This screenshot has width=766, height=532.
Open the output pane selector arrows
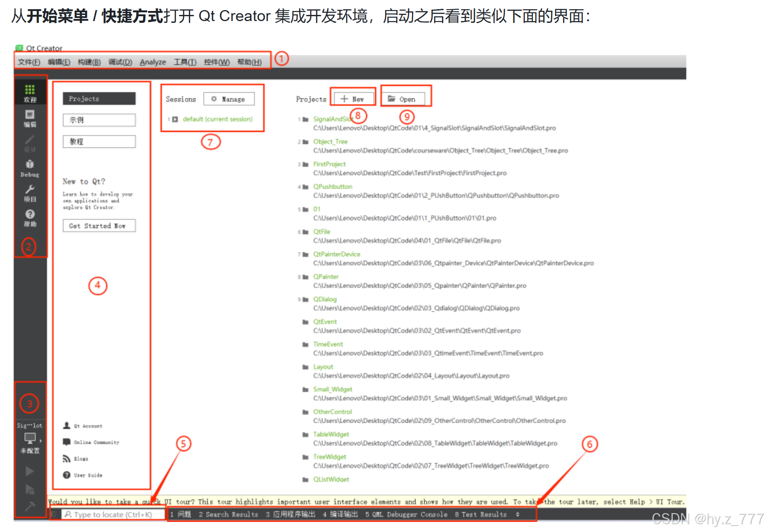pos(517,514)
